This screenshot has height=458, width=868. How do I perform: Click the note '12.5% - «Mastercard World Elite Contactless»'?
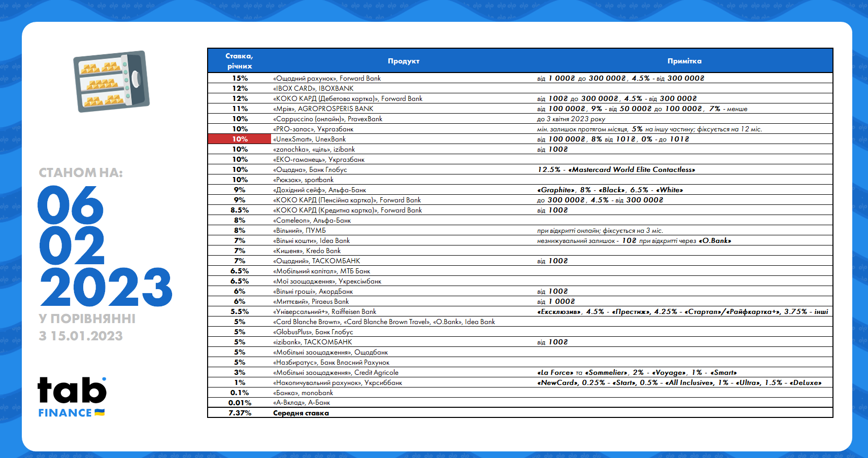[616, 169]
